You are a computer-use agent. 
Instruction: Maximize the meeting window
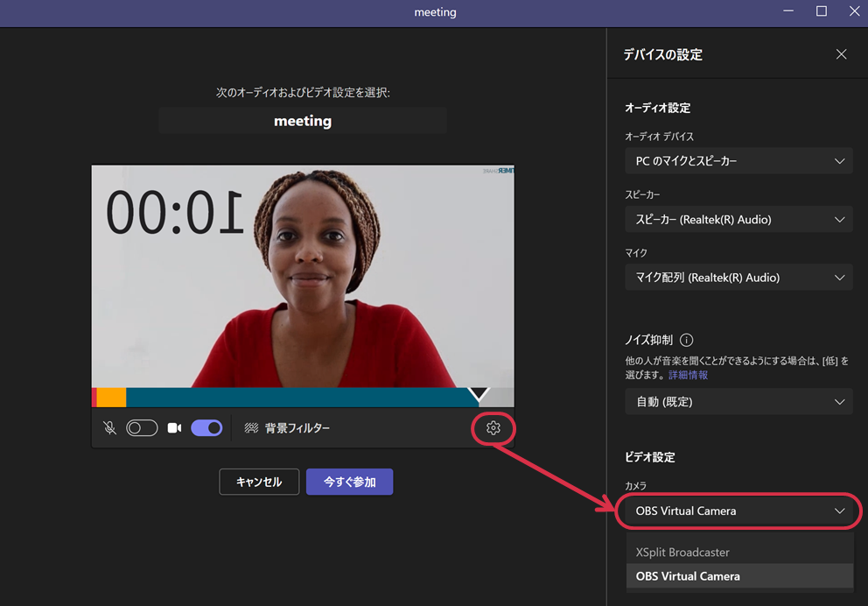821,11
